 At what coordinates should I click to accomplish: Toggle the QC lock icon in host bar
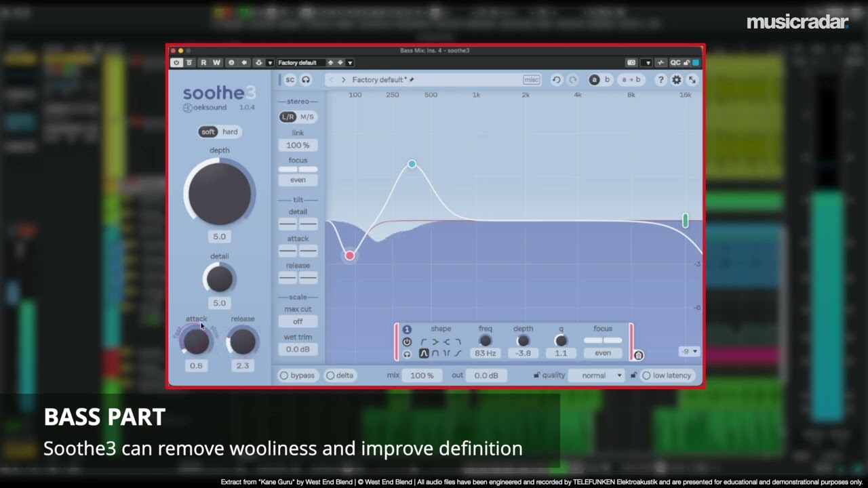coord(686,62)
